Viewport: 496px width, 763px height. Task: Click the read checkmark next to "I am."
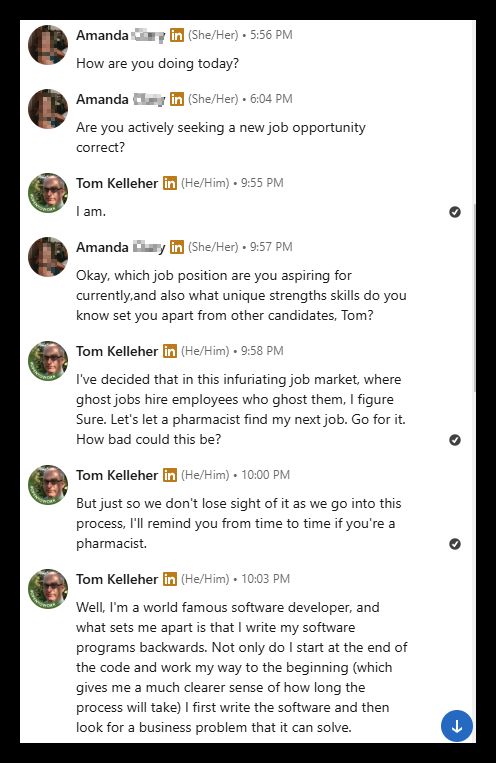(455, 212)
